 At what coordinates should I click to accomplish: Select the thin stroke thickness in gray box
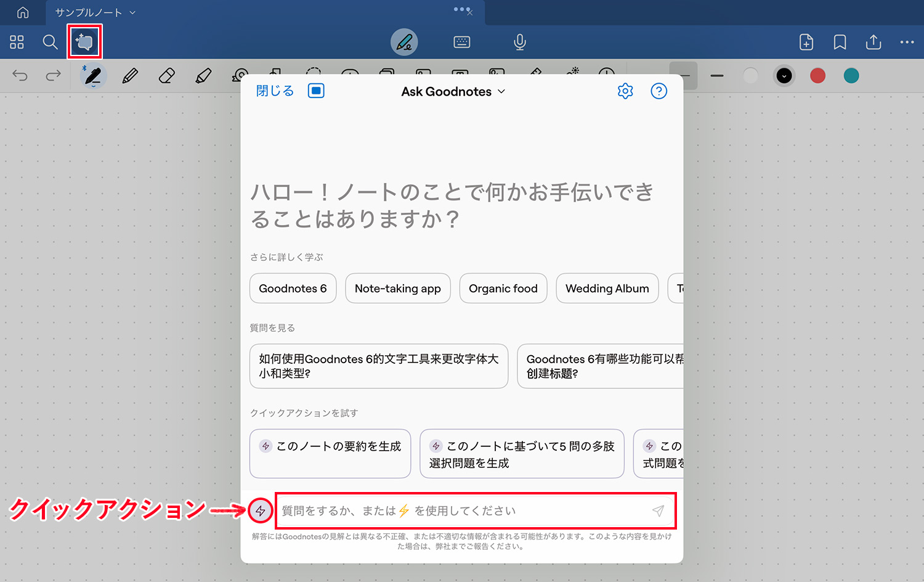683,76
